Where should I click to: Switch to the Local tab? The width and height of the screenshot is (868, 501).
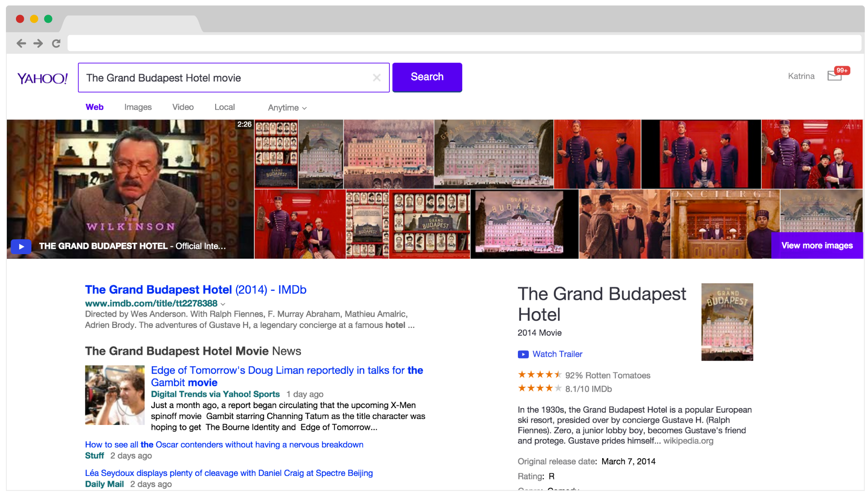tap(225, 107)
